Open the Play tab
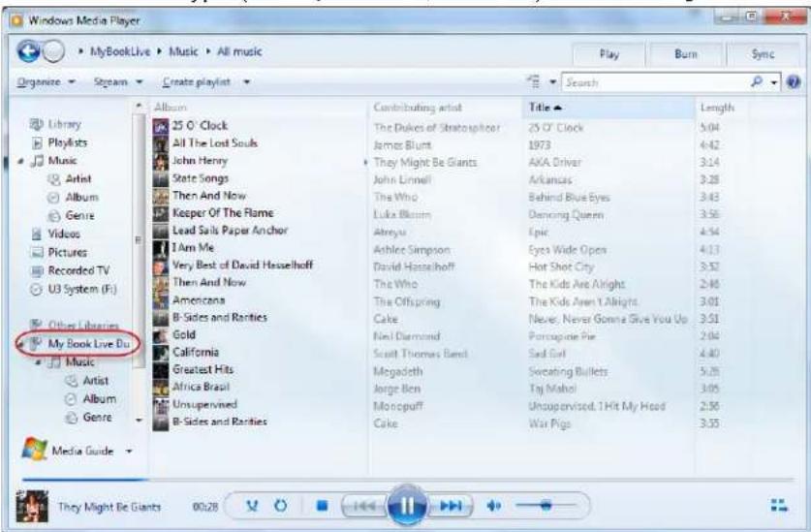This screenshot has height=532, width=811. (608, 54)
